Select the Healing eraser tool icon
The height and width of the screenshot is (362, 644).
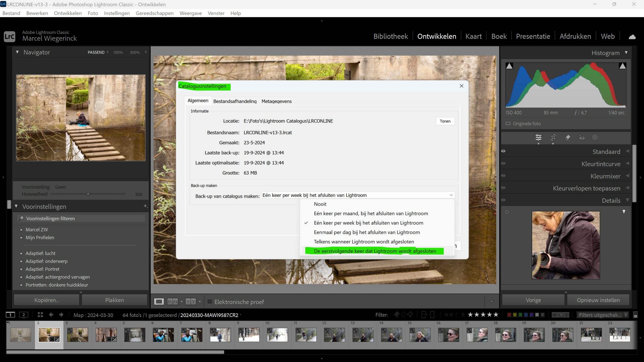(x=568, y=137)
